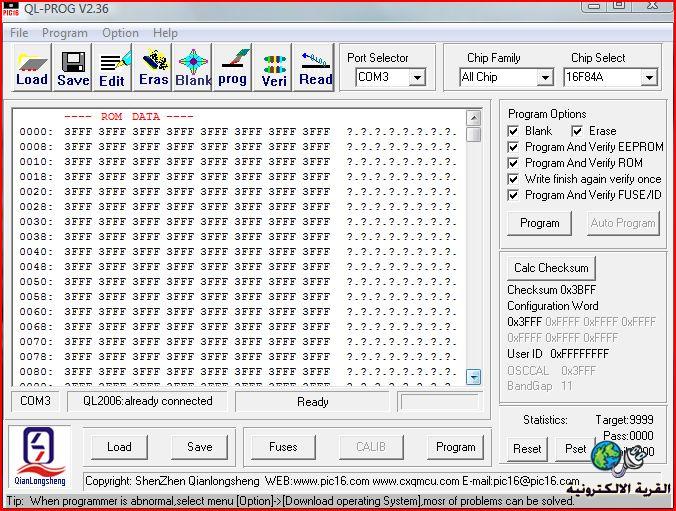Viewport: 676px width, 511px height.
Task: Uncheck Program And Verify FUSE/ID
Action: (513, 195)
